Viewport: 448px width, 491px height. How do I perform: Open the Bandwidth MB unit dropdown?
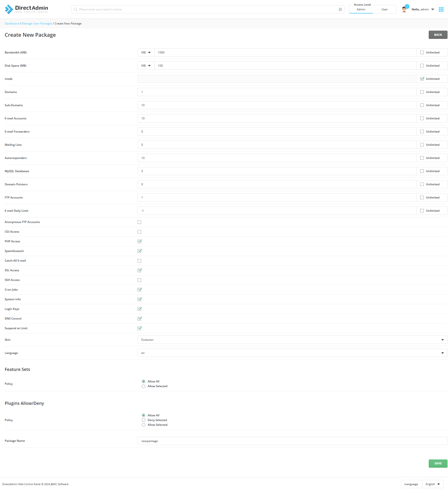tap(146, 52)
